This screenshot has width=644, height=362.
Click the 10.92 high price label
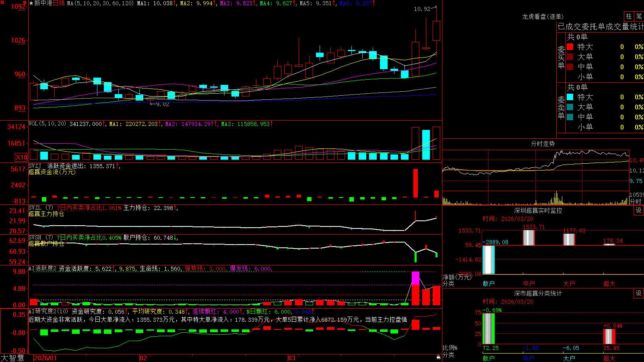pyautogui.click(x=422, y=9)
